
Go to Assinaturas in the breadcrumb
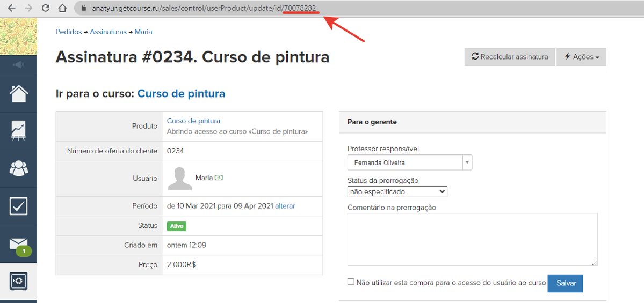tap(108, 32)
